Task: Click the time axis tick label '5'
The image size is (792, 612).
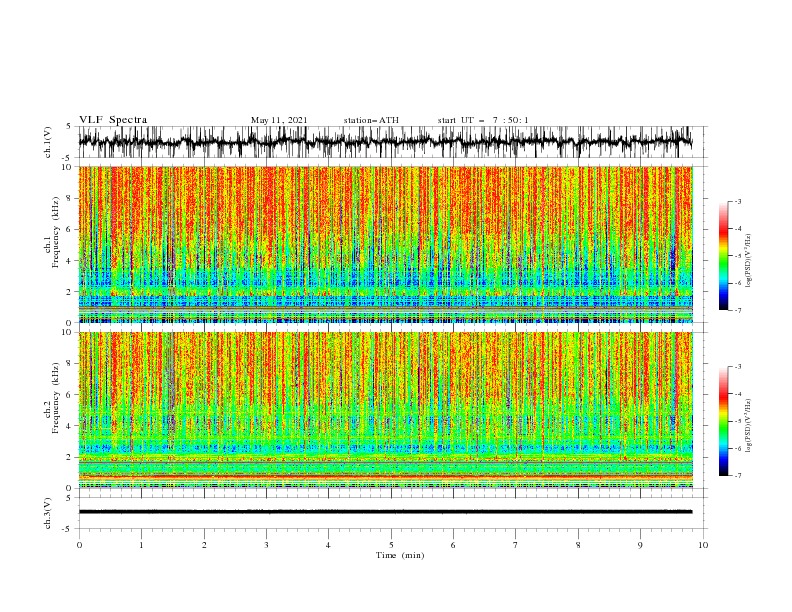Action: coord(391,545)
